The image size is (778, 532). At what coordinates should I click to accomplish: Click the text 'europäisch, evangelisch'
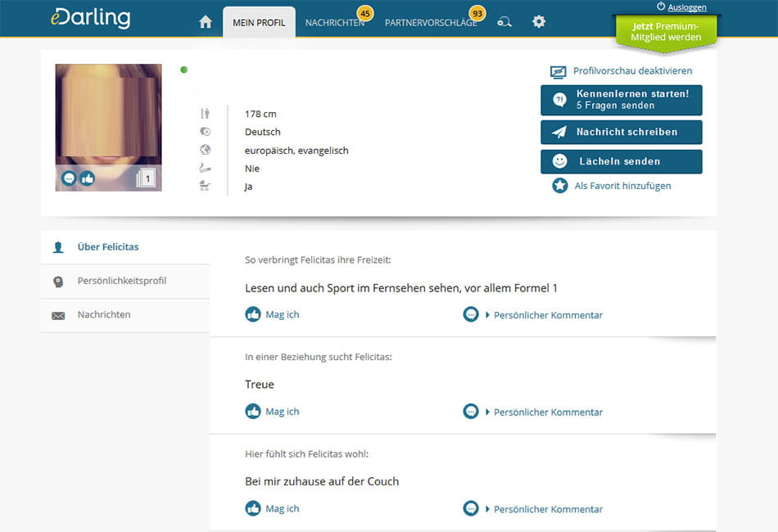click(x=296, y=151)
